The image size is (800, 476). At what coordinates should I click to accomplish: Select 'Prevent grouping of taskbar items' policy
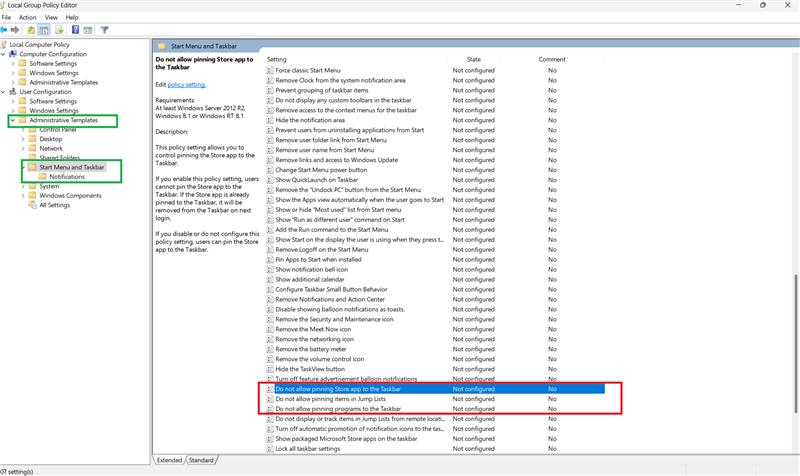[x=322, y=90]
